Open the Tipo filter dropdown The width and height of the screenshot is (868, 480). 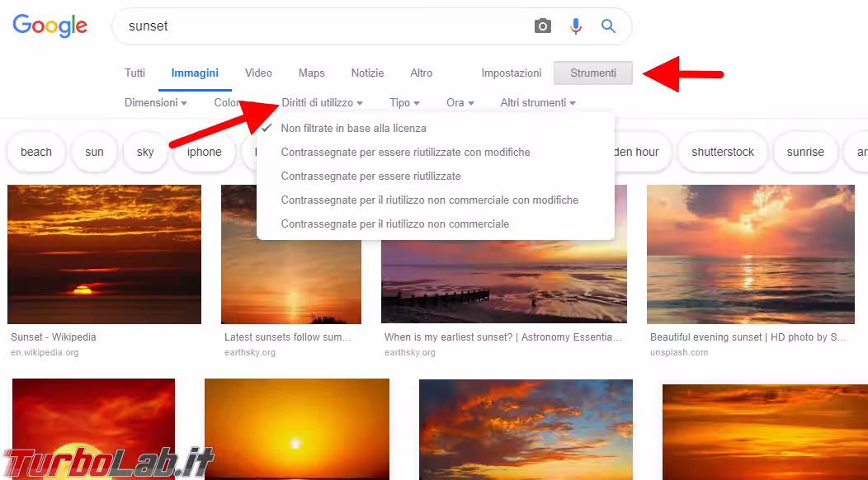tap(404, 103)
